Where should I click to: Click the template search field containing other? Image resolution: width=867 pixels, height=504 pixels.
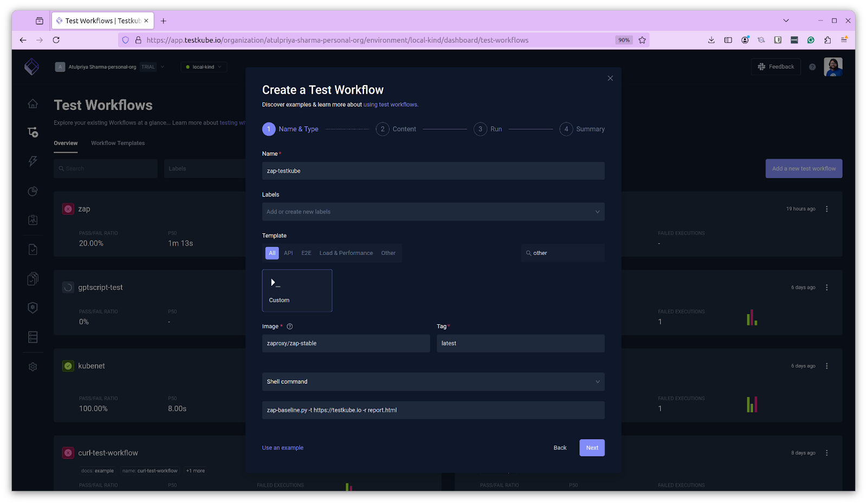click(563, 253)
